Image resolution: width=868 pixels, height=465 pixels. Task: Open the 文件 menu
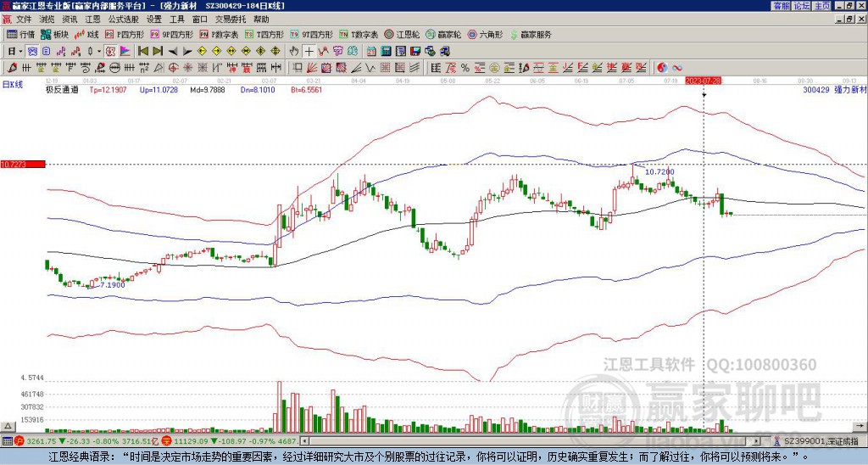pyautogui.click(x=24, y=20)
